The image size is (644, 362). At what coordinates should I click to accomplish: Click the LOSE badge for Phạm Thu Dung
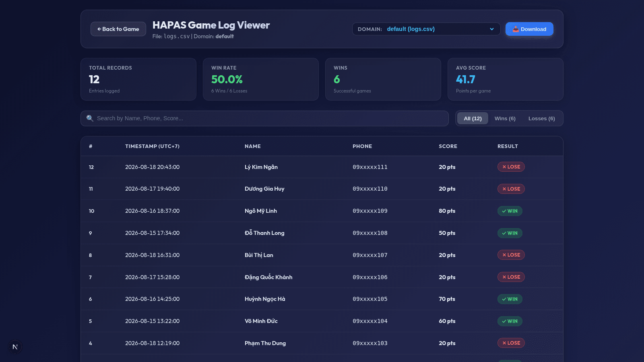[511, 343]
